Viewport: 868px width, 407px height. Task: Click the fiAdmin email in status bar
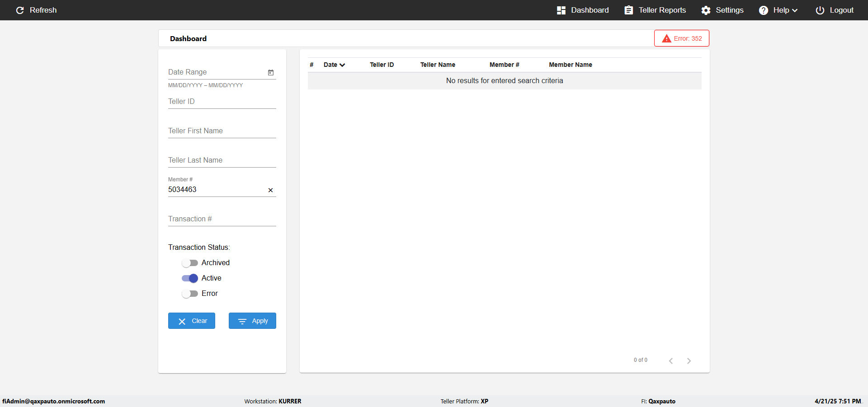[x=53, y=401]
